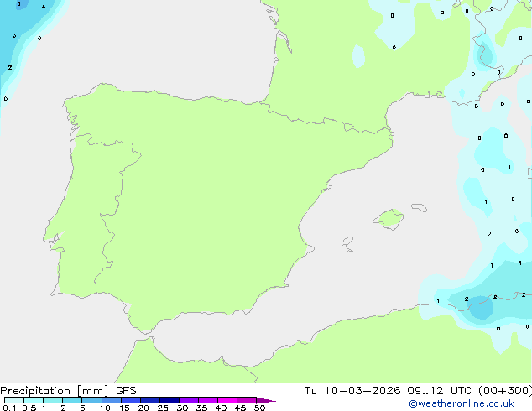
Task: Click the Mallorca island on the map
Action: coord(389,219)
